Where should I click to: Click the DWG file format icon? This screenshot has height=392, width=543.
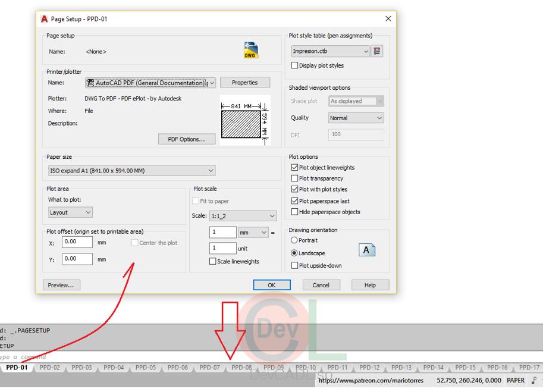pyautogui.click(x=250, y=49)
